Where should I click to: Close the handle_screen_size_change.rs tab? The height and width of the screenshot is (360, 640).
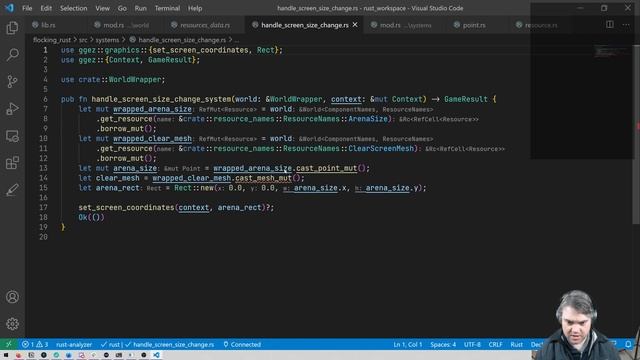point(355,25)
